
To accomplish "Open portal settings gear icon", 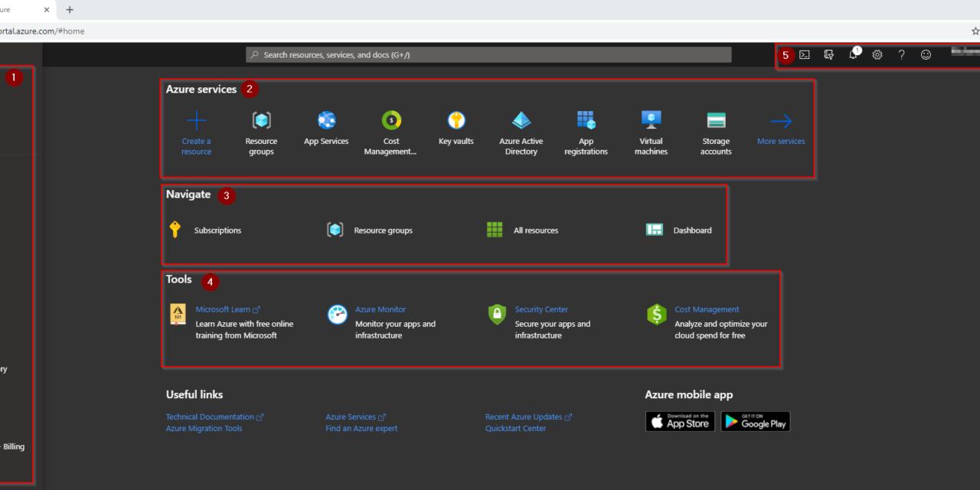I will point(877,55).
